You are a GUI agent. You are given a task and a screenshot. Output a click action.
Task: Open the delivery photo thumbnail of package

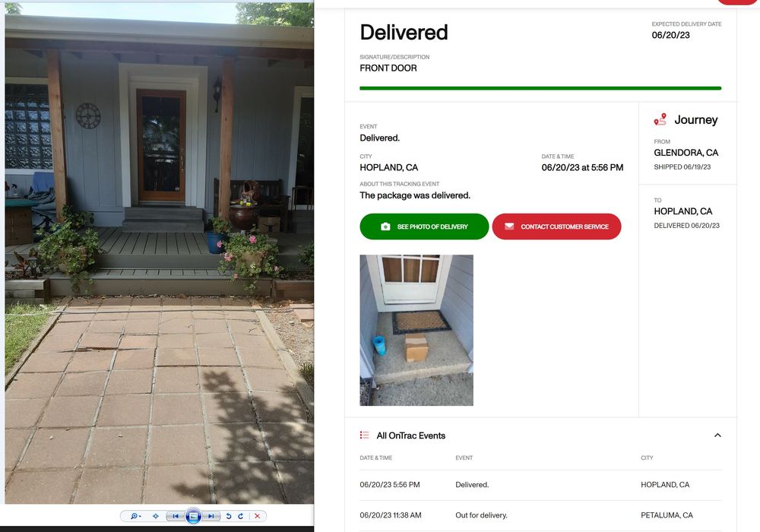(x=416, y=331)
